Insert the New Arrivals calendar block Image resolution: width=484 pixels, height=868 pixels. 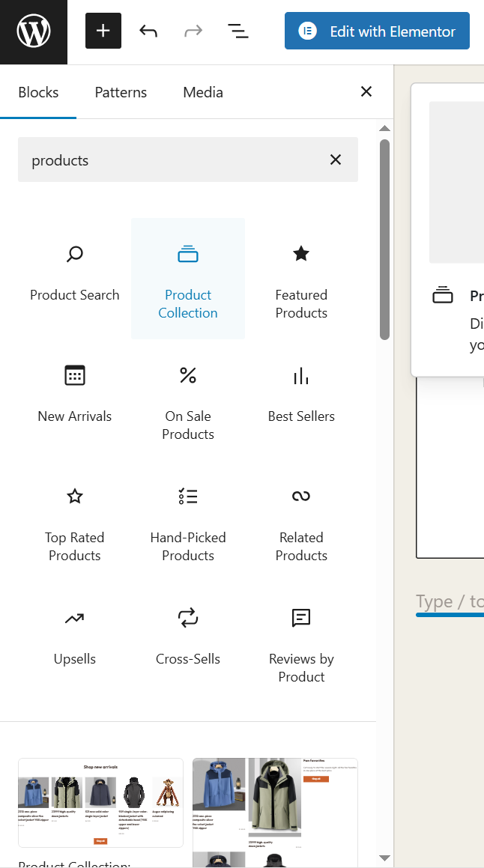pyautogui.click(x=75, y=394)
